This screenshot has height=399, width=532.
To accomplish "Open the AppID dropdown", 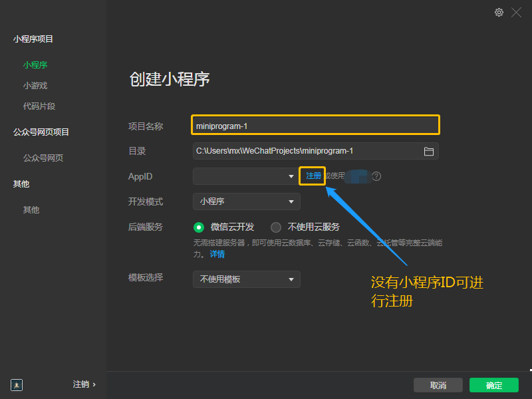I will pyautogui.click(x=246, y=176).
